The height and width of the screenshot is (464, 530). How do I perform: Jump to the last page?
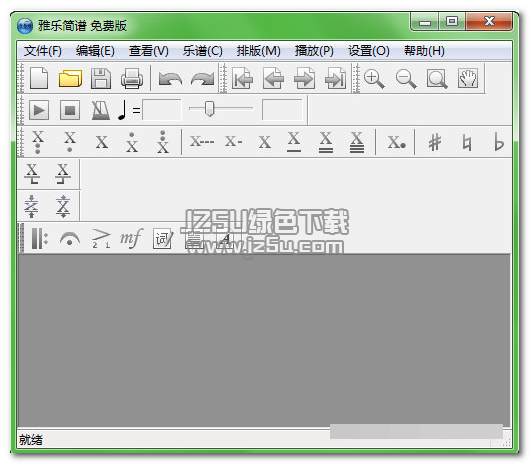[335, 78]
